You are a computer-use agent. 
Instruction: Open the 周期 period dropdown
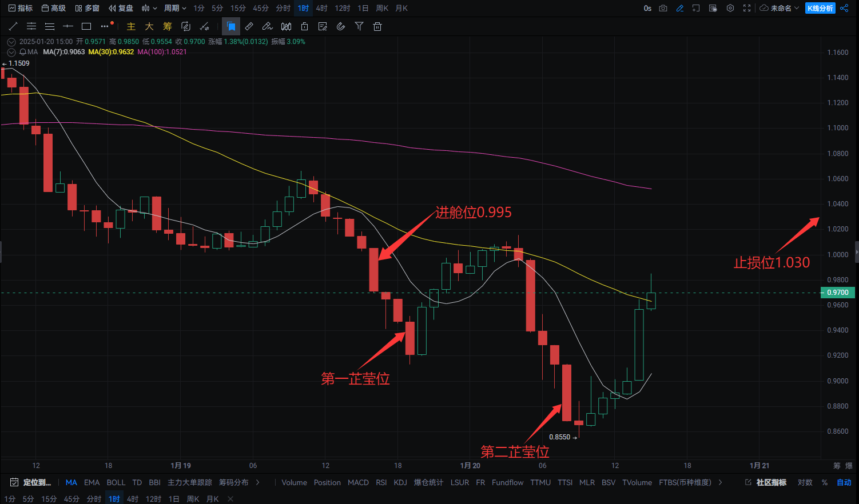tap(175, 8)
